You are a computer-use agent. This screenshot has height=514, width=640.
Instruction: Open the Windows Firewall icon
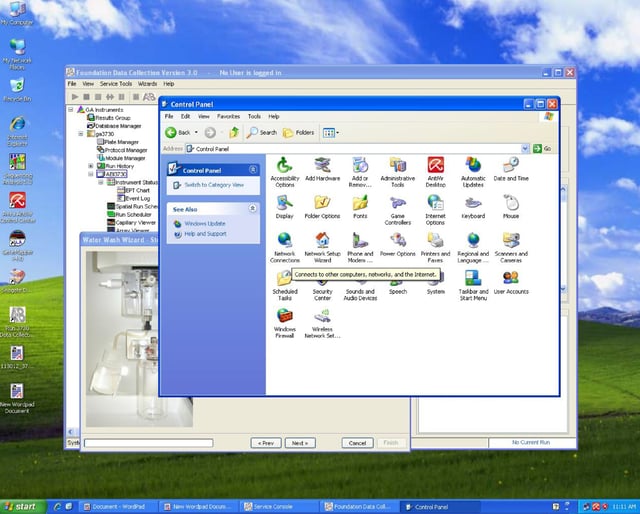pyautogui.click(x=284, y=323)
